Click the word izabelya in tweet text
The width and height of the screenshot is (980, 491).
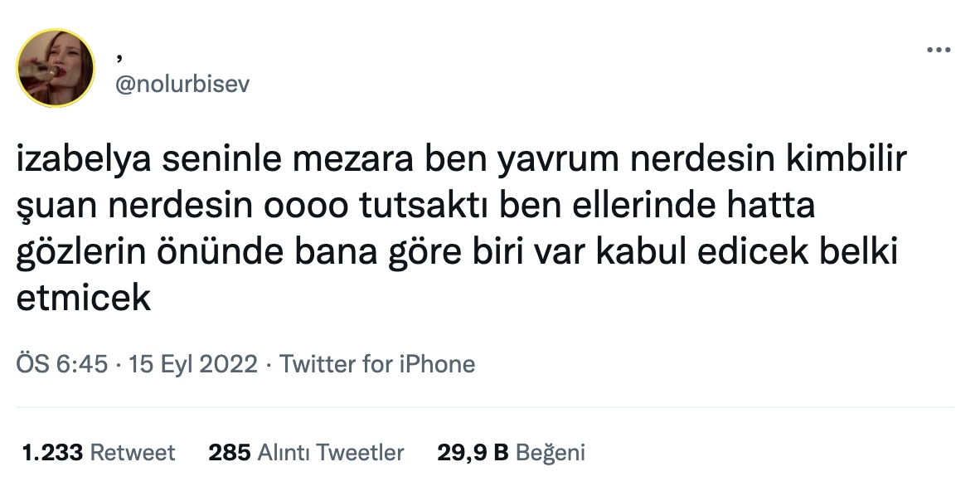tap(84, 160)
